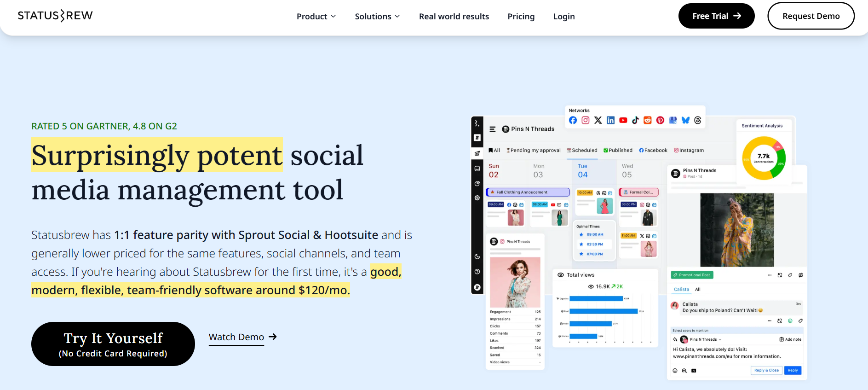The width and height of the screenshot is (868, 390).
Task: Click the StatusBrew logo in the header
Action: [x=55, y=16]
